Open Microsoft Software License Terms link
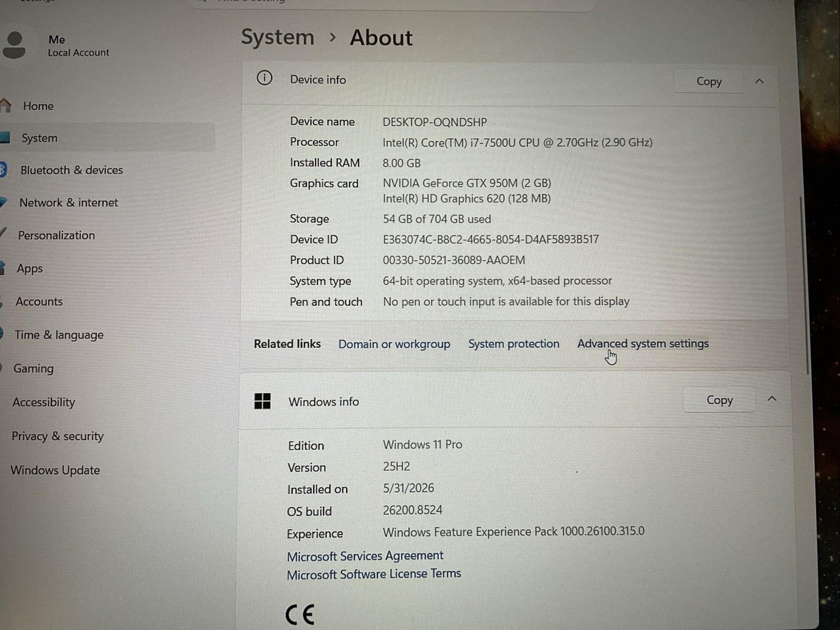This screenshot has width=840, height=630. pyautogui.click(x=374, y=574)
